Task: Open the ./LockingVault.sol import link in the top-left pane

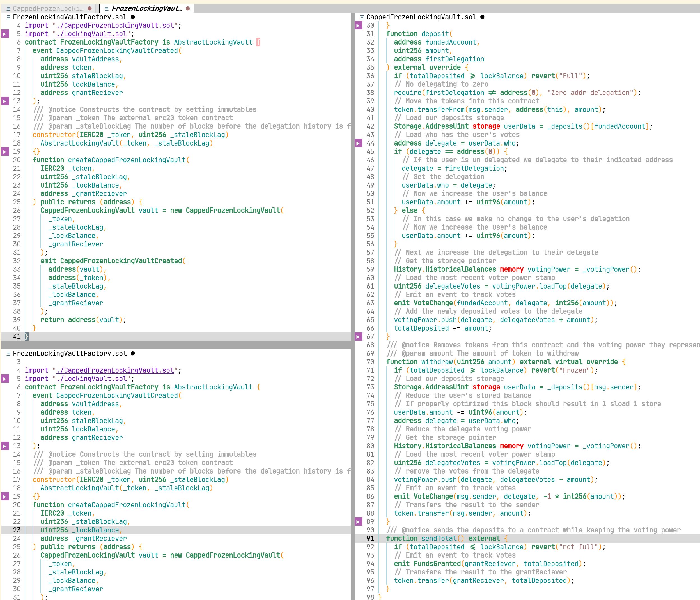Action: click(x=91, y=34)
